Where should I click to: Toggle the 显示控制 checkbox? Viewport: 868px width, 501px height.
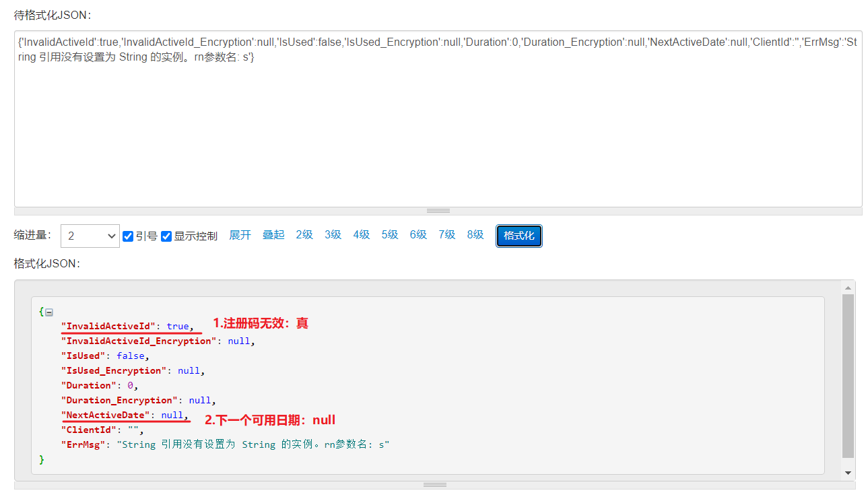tap(166, 236)
